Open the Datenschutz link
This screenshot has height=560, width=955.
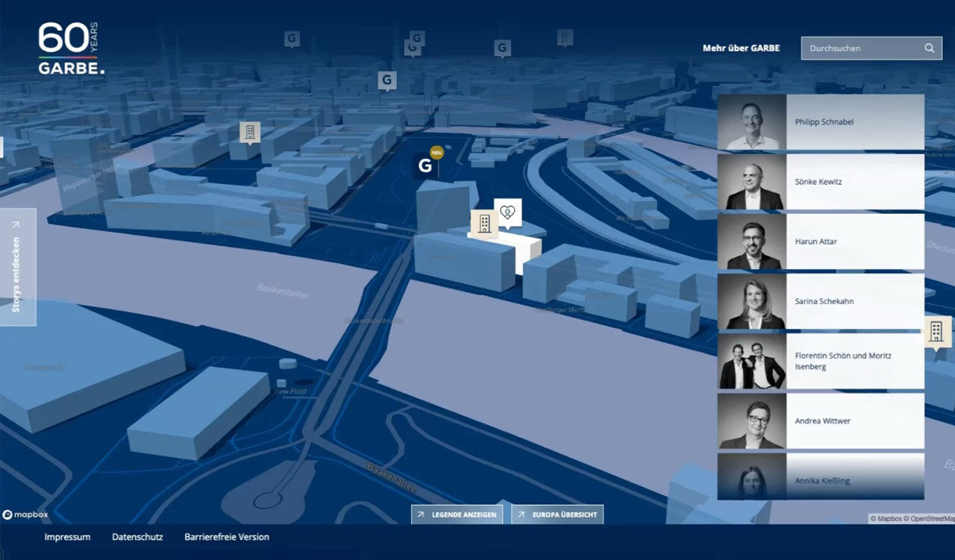click(137, 537)
